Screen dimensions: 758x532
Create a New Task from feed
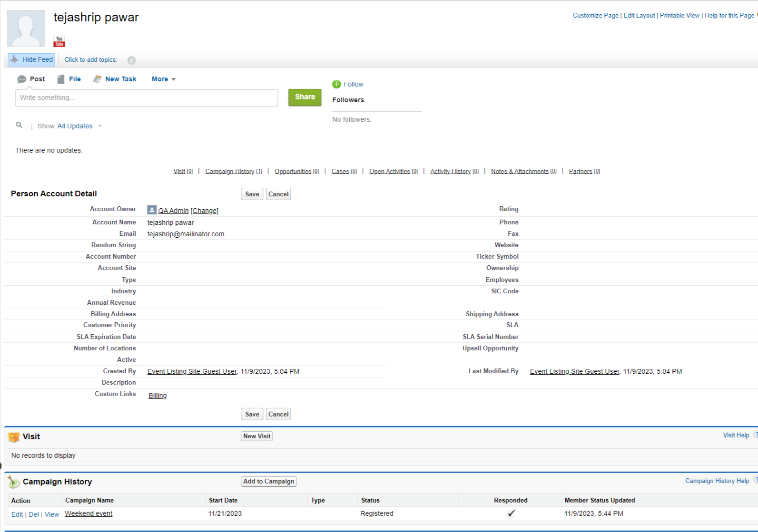pyautogui.click(x=115, y=79)
